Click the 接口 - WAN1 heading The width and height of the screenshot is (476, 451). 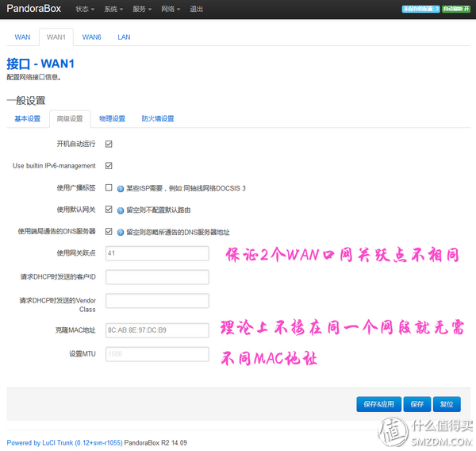(x=40, y=64)
